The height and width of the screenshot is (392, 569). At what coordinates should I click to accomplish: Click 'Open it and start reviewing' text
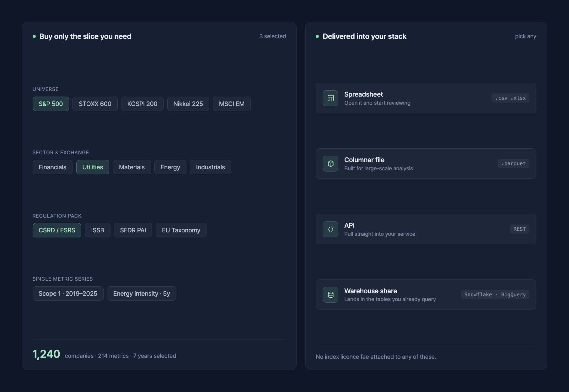tap(377, 103)
